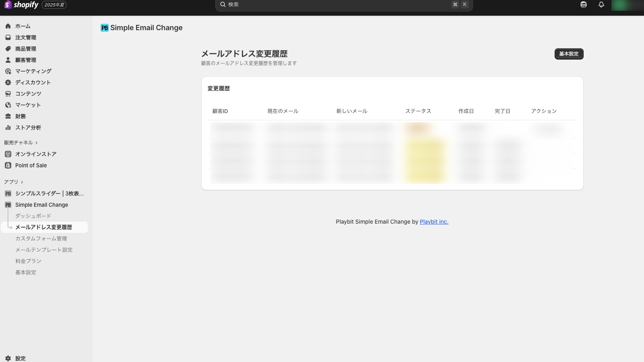Click the 検索 search field
Image resolution: width=644 pixels, height=362 pixels.
coord(338,5)
